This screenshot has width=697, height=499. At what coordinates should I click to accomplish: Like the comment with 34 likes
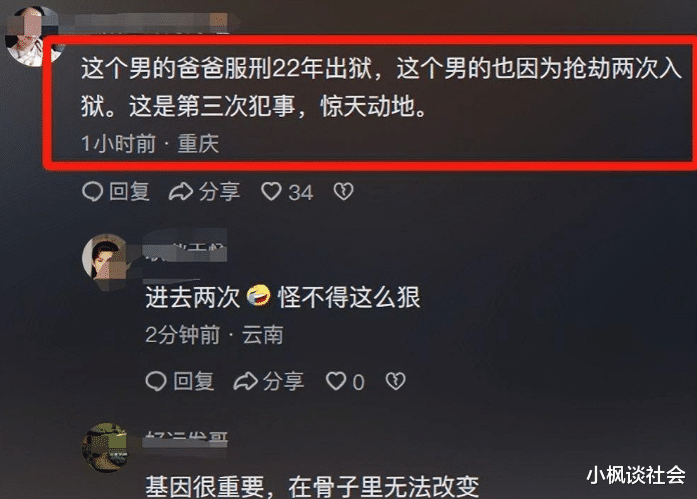click(x=271, y=192)
